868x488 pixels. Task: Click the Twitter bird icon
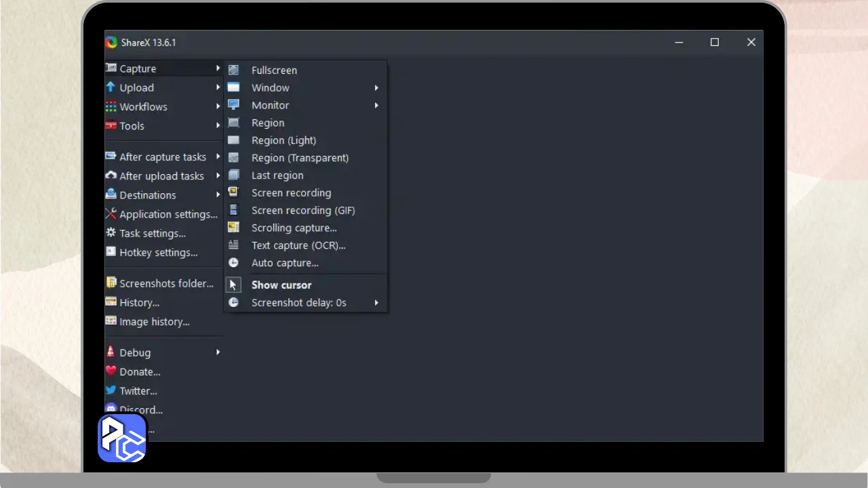pos(111,390)
